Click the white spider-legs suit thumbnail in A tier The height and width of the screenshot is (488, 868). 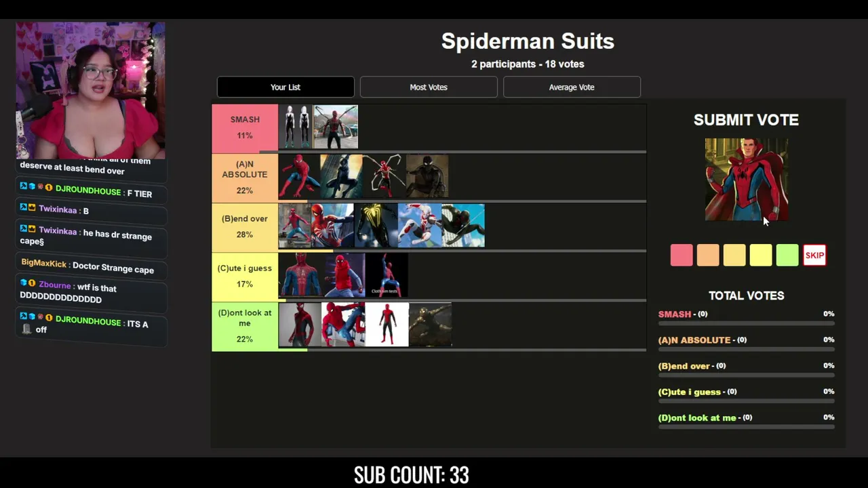click(x=384, y=176)
